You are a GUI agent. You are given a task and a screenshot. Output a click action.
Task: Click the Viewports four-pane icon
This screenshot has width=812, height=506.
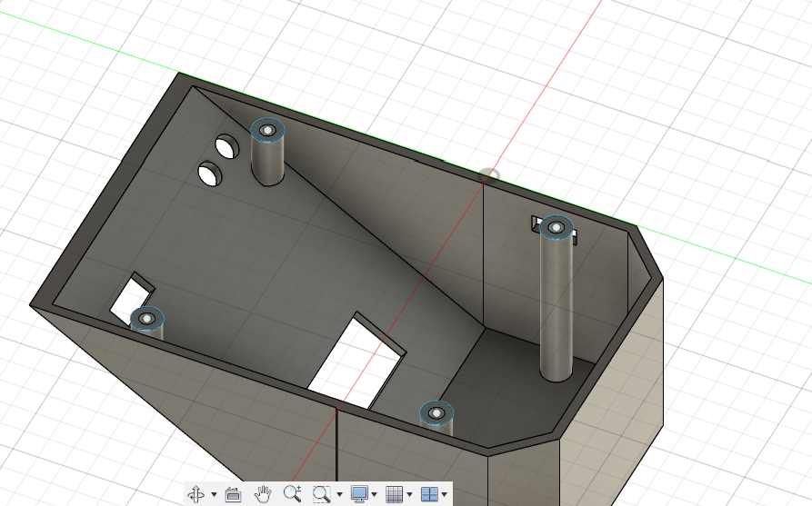click(x=429, y=494)
